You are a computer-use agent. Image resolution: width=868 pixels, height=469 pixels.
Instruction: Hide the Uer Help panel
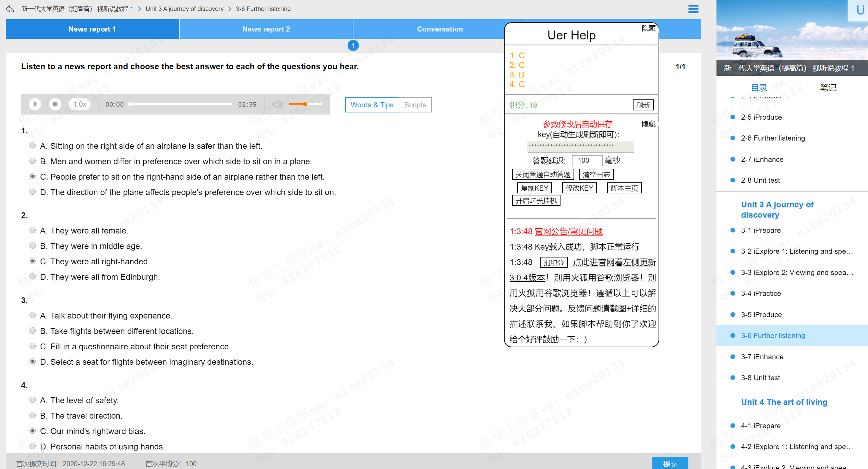tap(649, 29)
